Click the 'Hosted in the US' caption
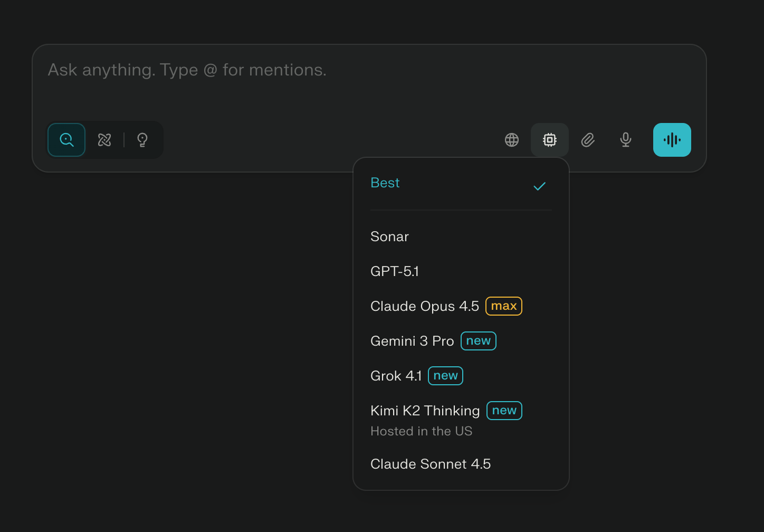This screenshot has width=764, height=532. click(x=421, y=431)
